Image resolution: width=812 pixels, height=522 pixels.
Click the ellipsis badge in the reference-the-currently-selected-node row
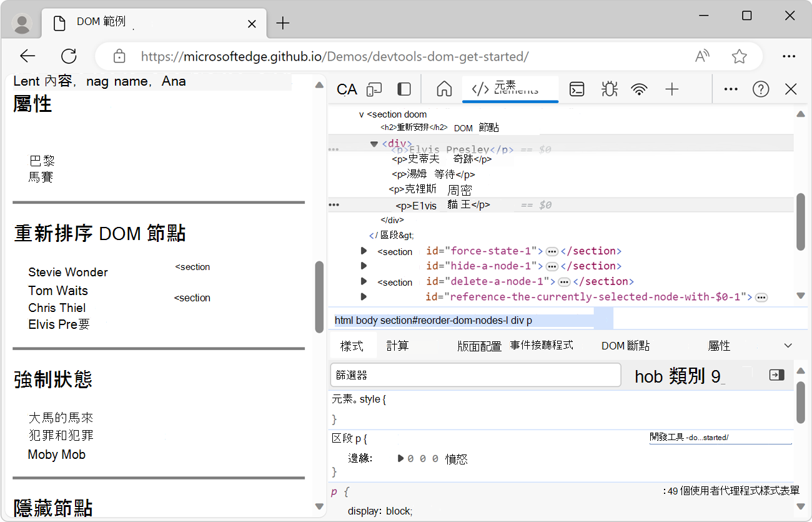(x=761, y=298)
